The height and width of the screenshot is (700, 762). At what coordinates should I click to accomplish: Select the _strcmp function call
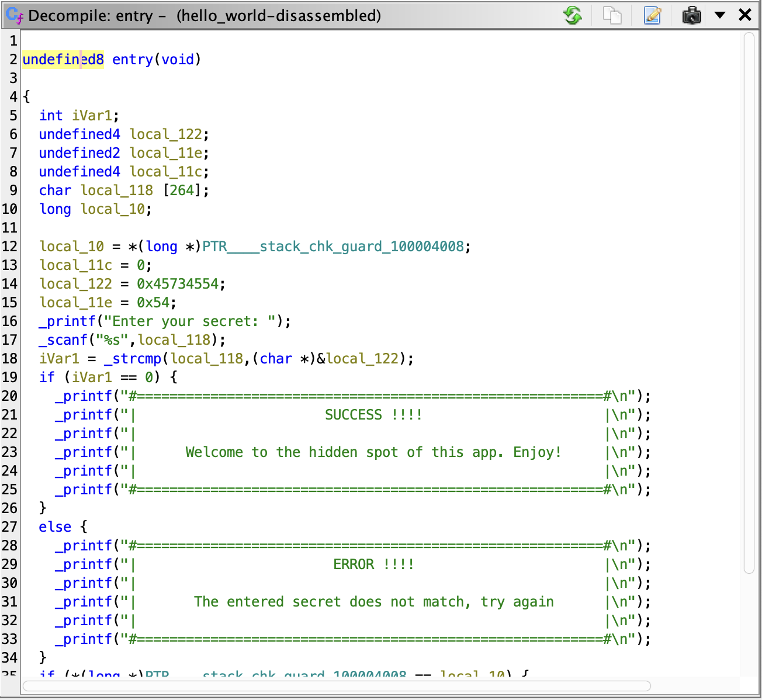(x=133, y=358)
